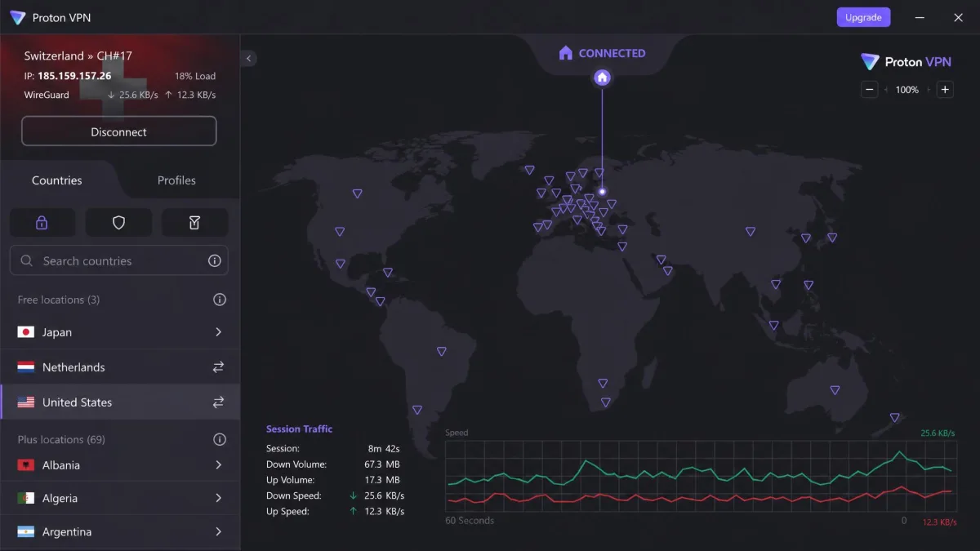Focus the Search countries field
The width and height of the screenshot is (980, 551).
[x=119, y=261]
